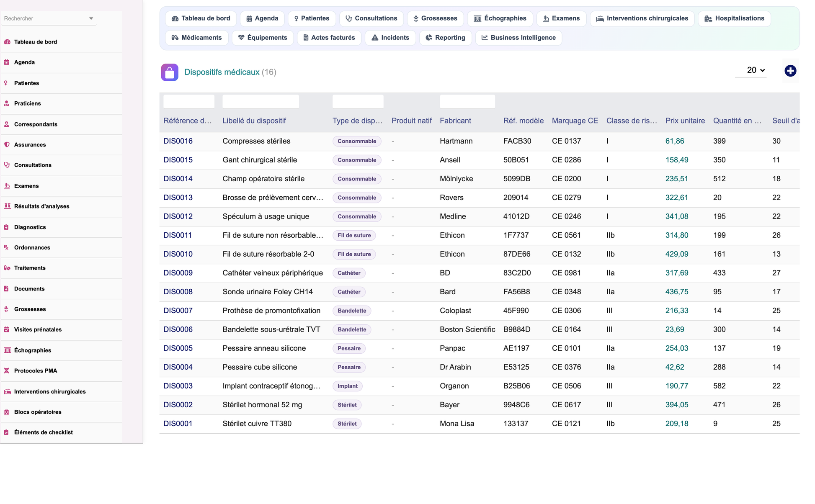This screenshot has width=815, height=504.
Task: Open the Incidents tab
Action: tap(390, 38)
